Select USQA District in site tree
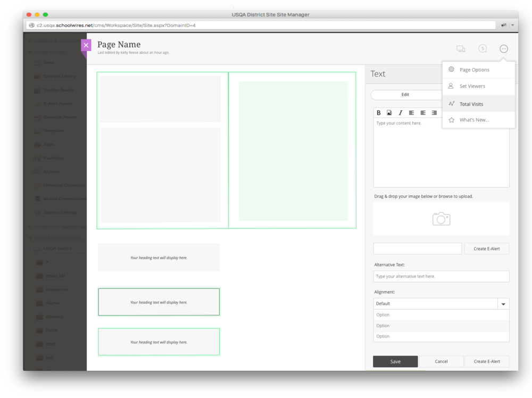The height and width of the screenshot is (398, 532). pyautogui.click(x=57, y=248)
